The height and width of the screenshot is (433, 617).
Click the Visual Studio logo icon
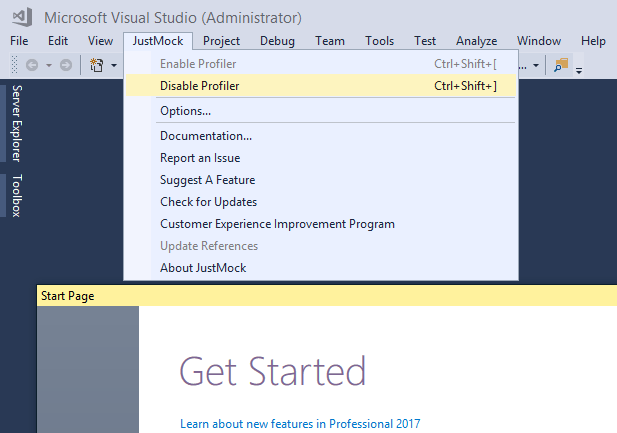[22, 17]
